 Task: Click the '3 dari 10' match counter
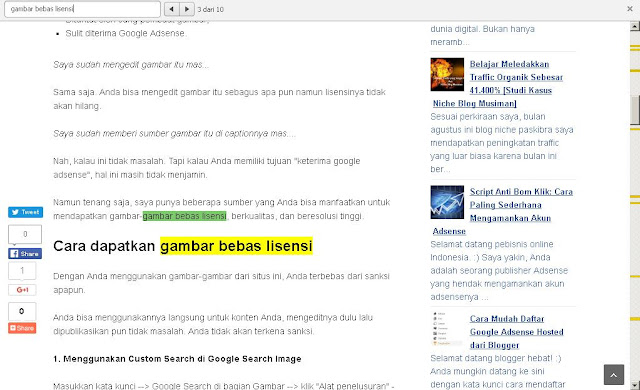click(211, 9)
